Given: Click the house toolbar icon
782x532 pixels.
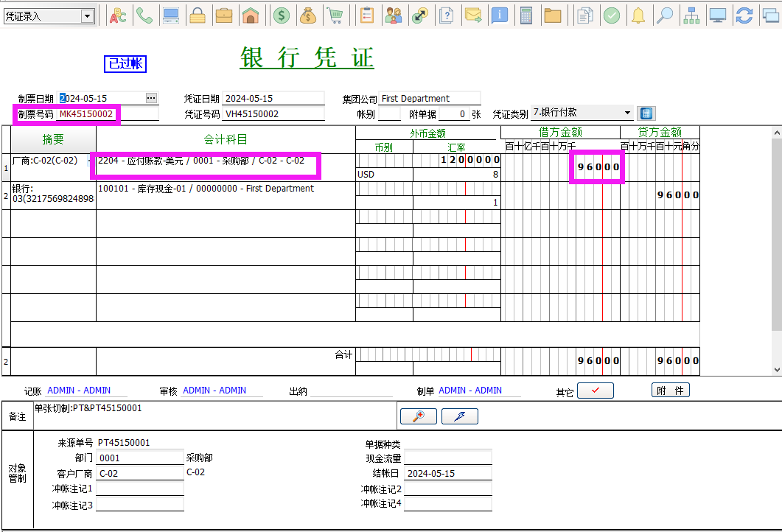Looking at the screenshot, I should click(251, 16).
